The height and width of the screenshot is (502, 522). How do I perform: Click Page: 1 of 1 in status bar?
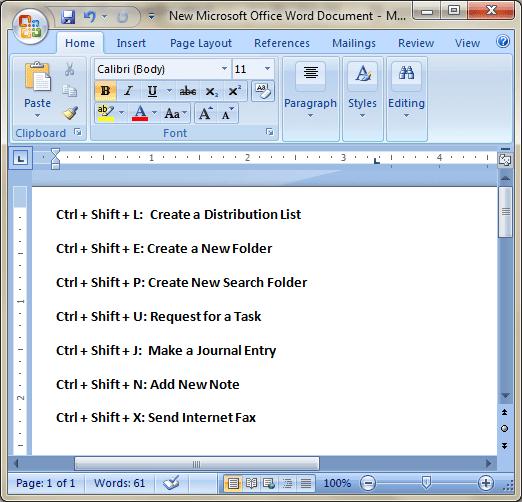pyautogui.click(x=45, y=483)
